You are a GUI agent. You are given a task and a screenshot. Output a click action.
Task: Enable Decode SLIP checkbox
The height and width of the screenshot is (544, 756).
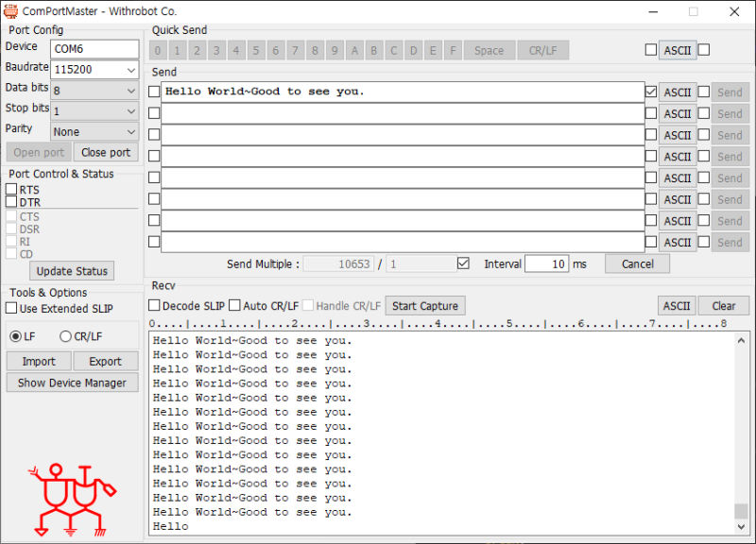pos(154,305)
